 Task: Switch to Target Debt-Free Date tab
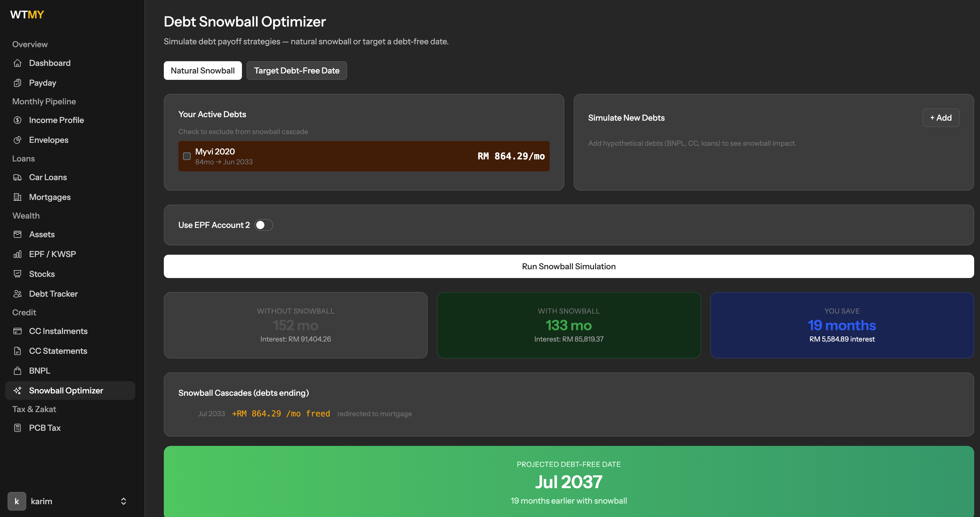pos(297,70)
